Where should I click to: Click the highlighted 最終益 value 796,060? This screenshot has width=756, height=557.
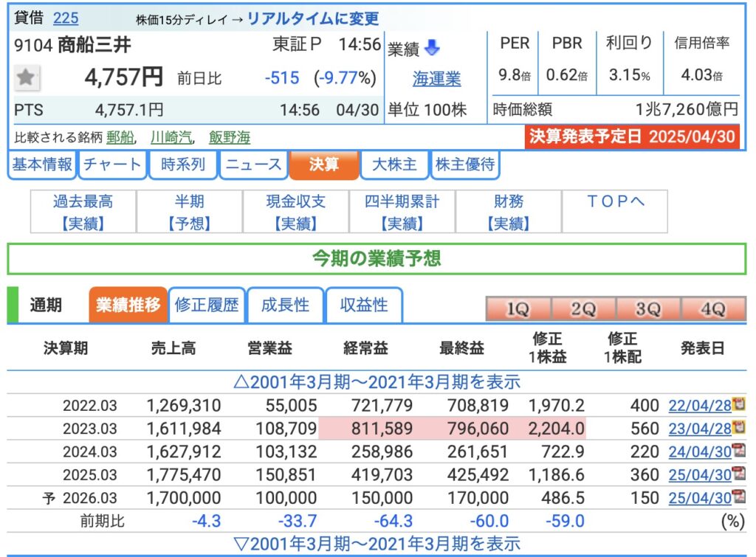478,429
